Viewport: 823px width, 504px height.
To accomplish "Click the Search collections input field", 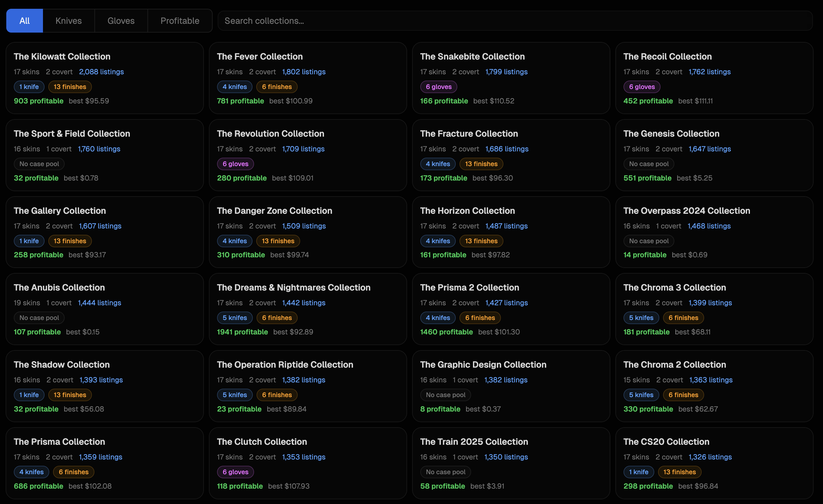I will click(x=514, y=21).
